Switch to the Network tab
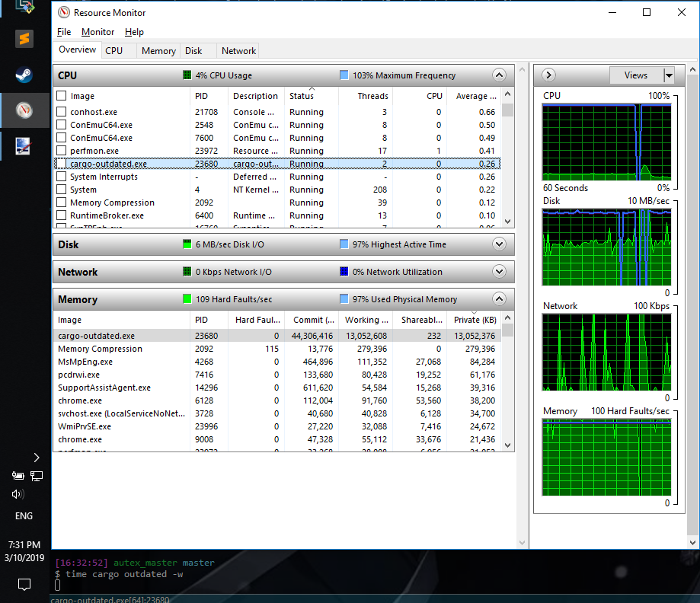This screenshot has height=603, width=700. (239, 51)
